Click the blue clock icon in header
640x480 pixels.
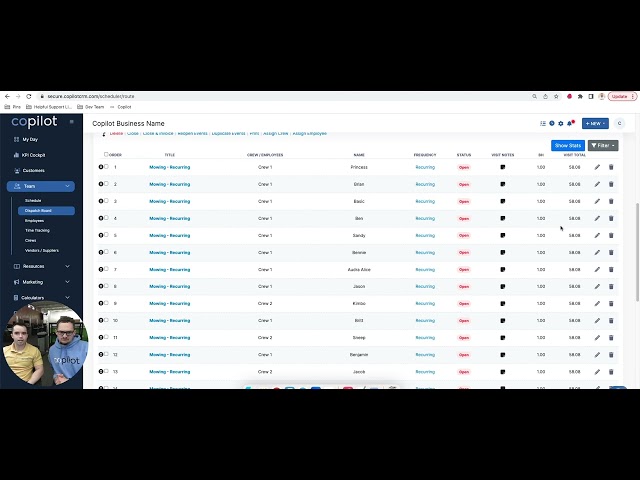(551, 123)
